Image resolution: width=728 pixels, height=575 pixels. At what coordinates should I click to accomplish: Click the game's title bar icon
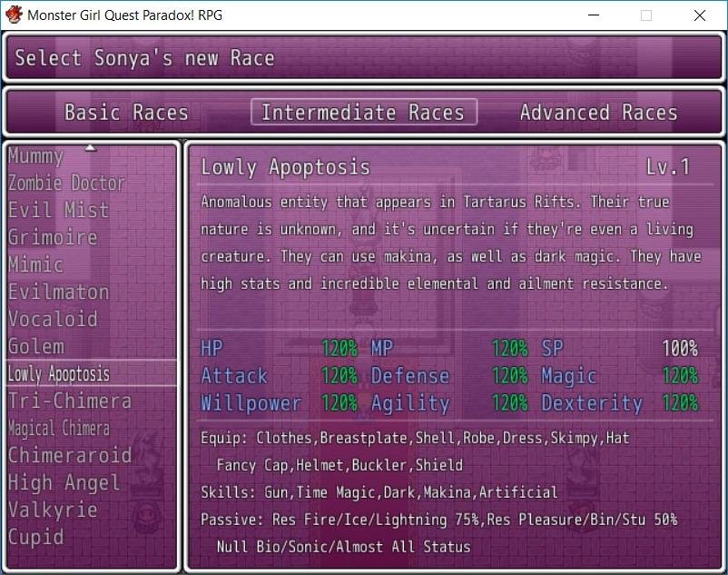(x=14, y=15)
